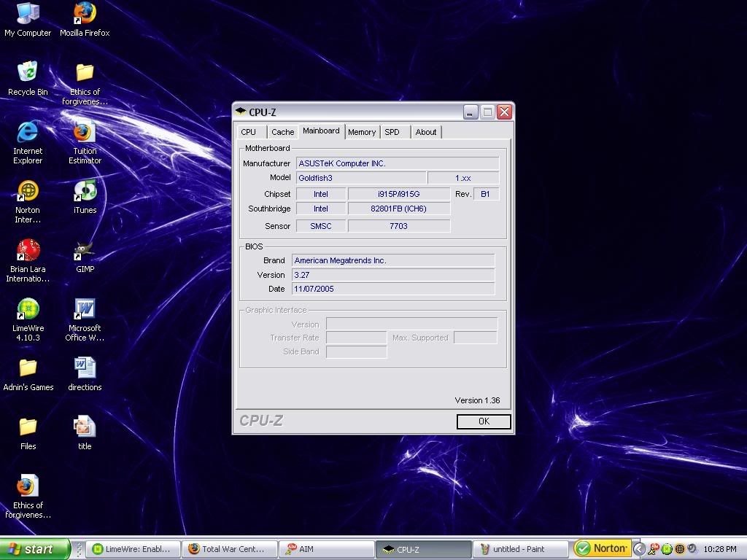Select the Cache tab

click(282, 132)
